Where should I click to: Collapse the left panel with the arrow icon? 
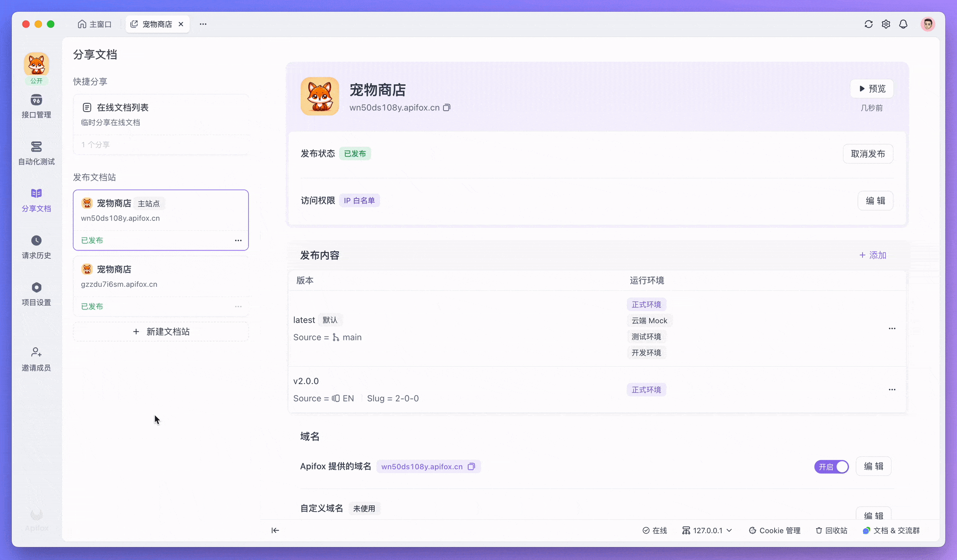(x=275, y=530)
